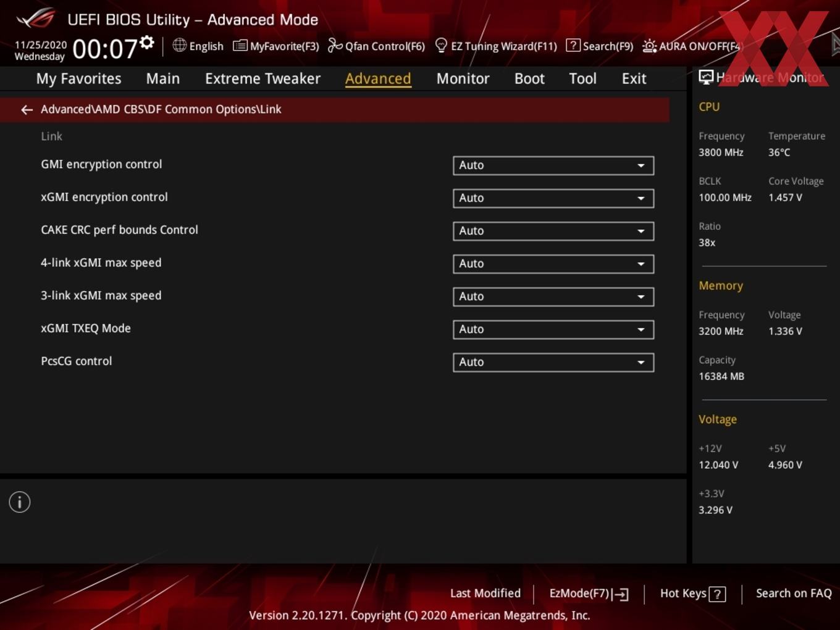This screenshot has height=630, width=840.
Task: Click PcsCG control label
Action: pyautogui.click(x=77, y=361)
